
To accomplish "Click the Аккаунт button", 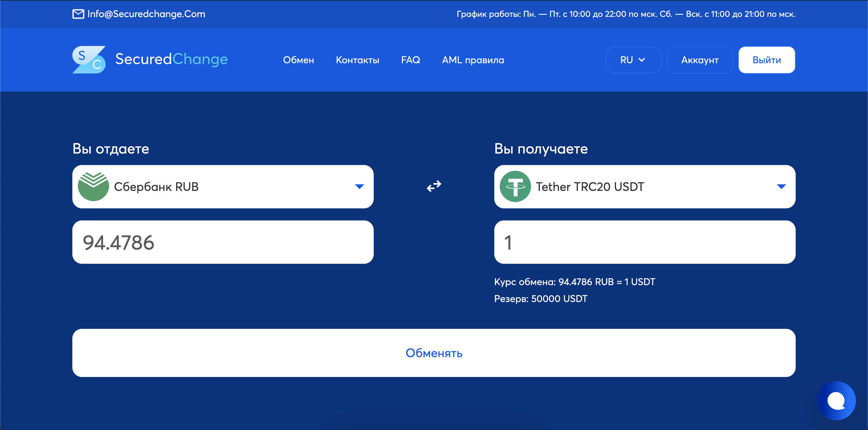I will pos(700,60).
